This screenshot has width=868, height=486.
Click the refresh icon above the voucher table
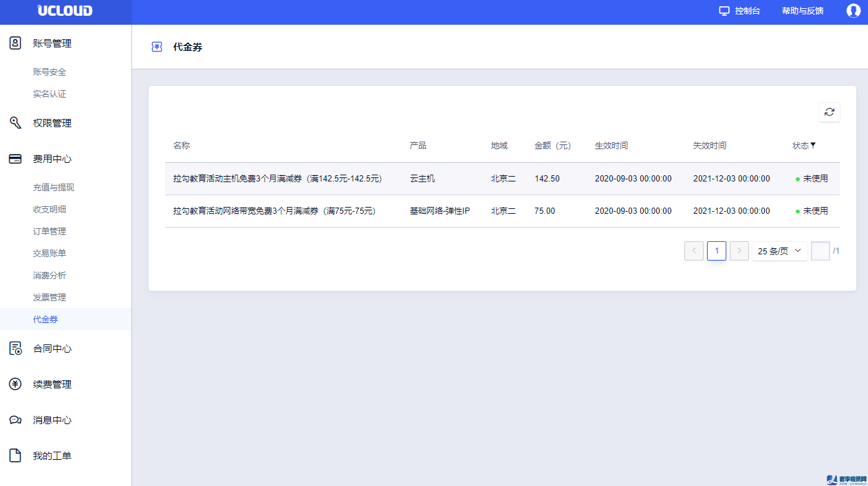829,112
